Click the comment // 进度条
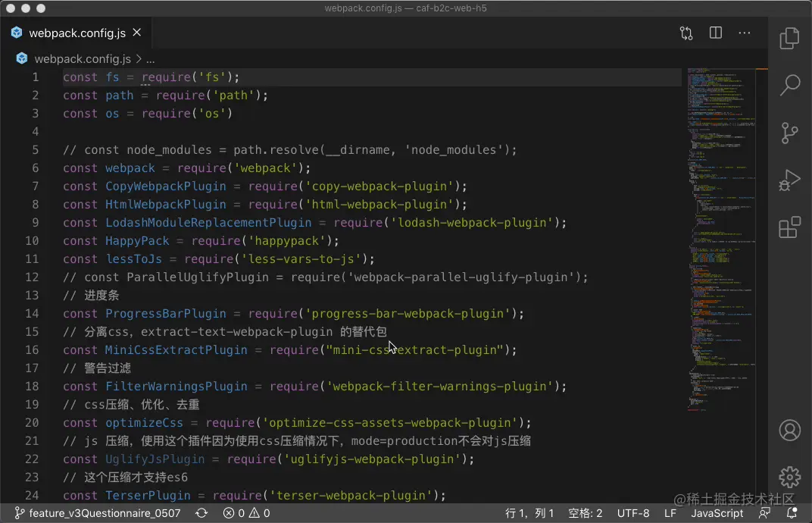The width and height of the screenshot is (812, 523). point(91,296)
